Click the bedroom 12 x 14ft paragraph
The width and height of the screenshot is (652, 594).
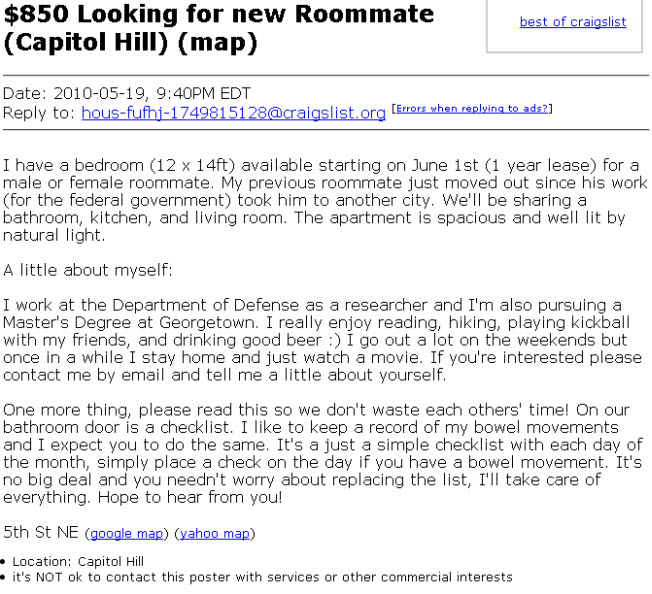[x=325, y=200]
